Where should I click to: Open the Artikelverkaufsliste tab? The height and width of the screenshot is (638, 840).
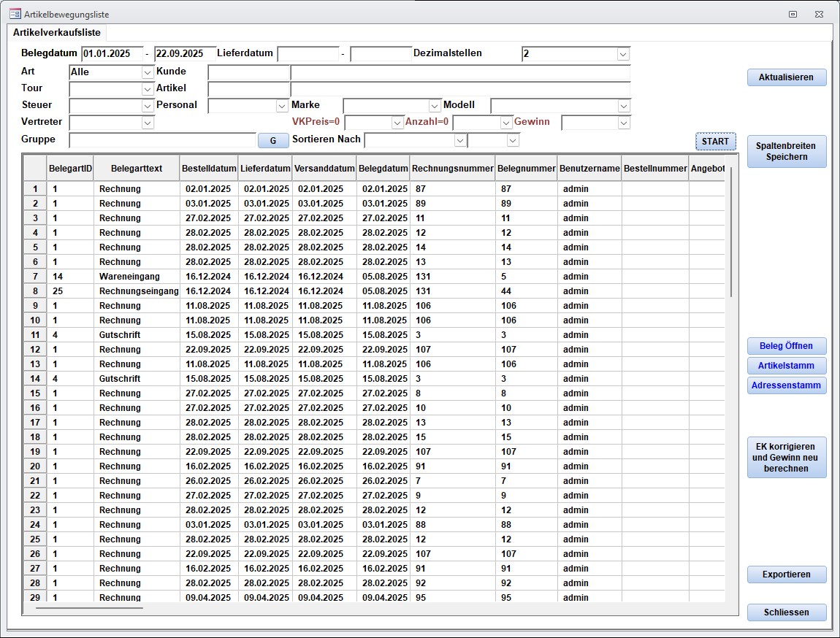coord(57,33)
